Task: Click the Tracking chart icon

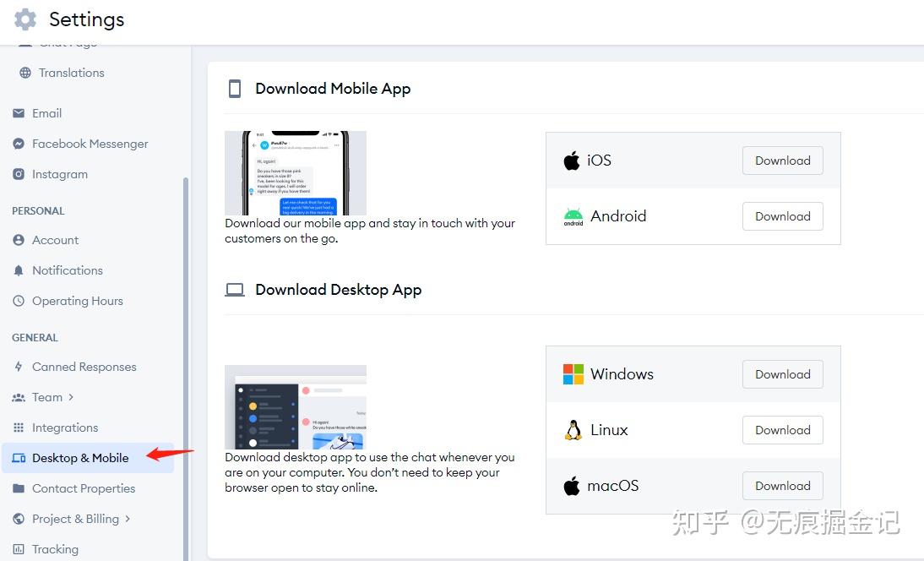Action: coord(19,549)
